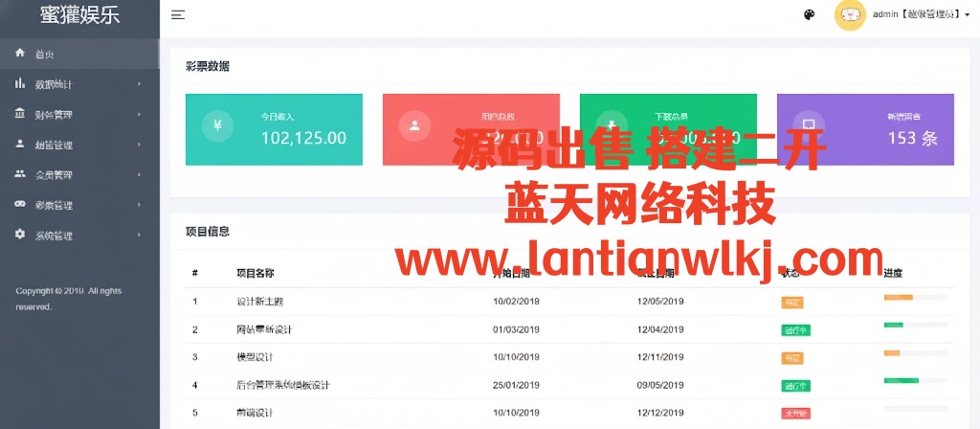This screenshot has width=980, height=429.
Task: Expand the 财务管理 submenu chevron
Action: (139, 115)
